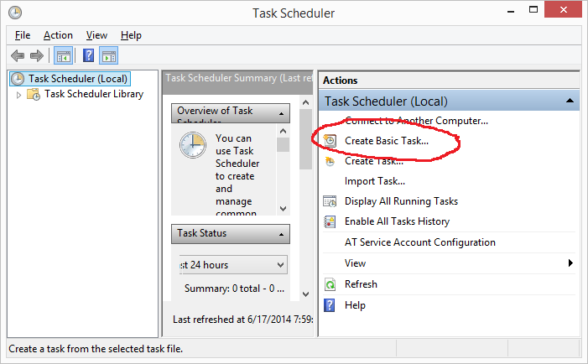Click the Help question mark icon in Actions
The image size is (588, 364).
click(330, 305)
